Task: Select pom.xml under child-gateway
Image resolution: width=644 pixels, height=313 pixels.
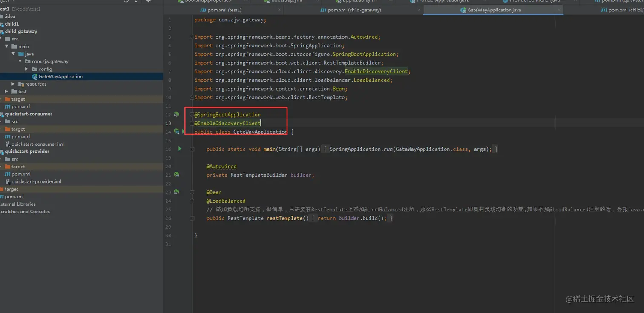Action: (21, 106)
